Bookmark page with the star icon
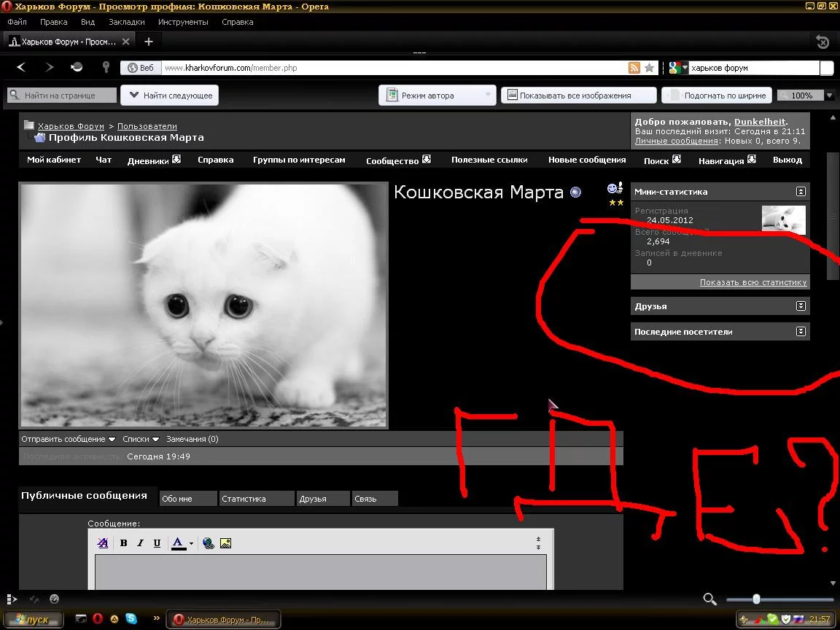840x630 pixels. 649,68
